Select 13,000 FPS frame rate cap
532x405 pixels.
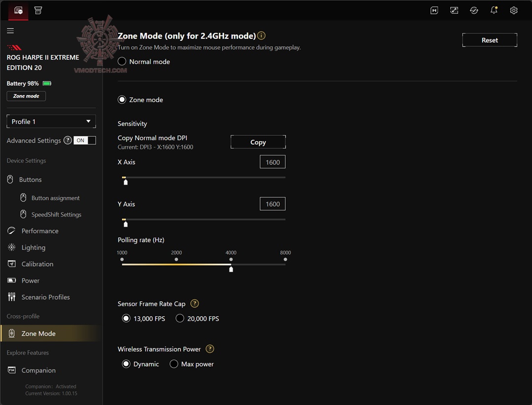[126, 318]
